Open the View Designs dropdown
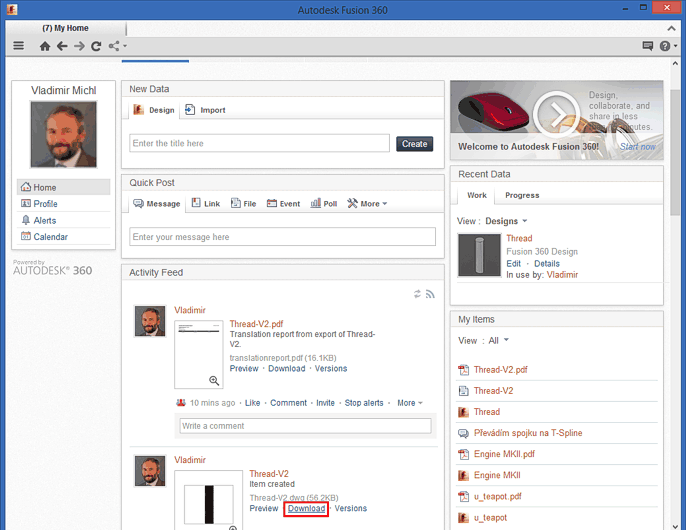686x530 pixels. click(506, 221)
